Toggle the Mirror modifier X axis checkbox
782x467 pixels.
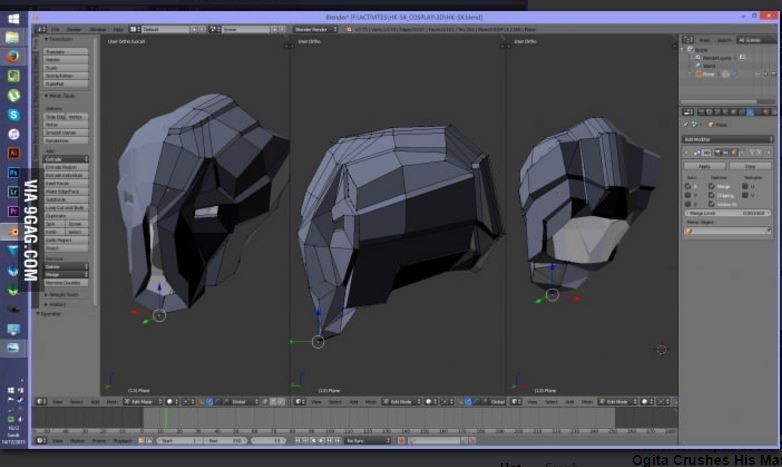tap(688, 186)
